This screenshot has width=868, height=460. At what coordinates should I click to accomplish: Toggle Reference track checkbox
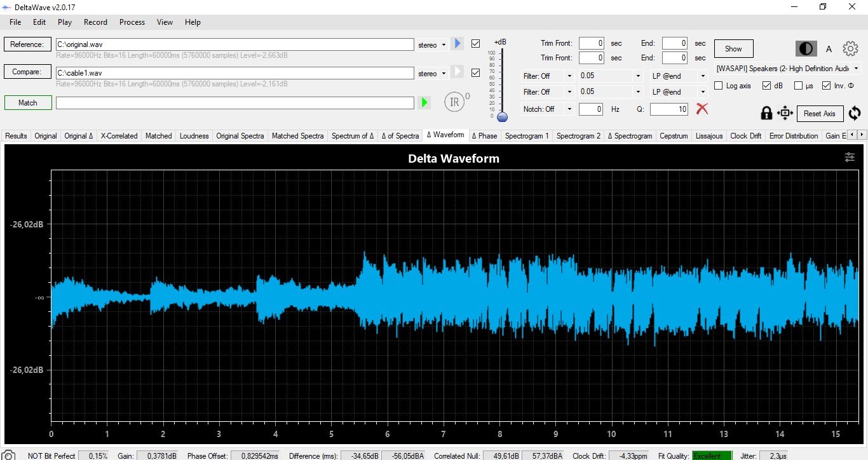point(475,44)
